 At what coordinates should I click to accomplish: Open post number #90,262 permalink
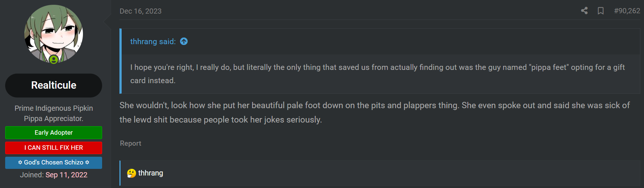pyautogui.click(x=627, y=11)
